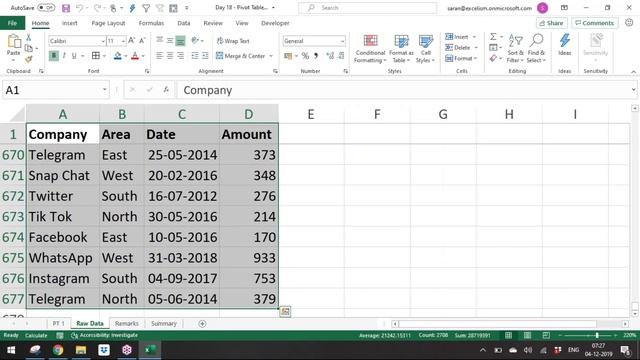Click the Cut scissors icon
This screenshot has width=640, height=360.
[29, 38]
